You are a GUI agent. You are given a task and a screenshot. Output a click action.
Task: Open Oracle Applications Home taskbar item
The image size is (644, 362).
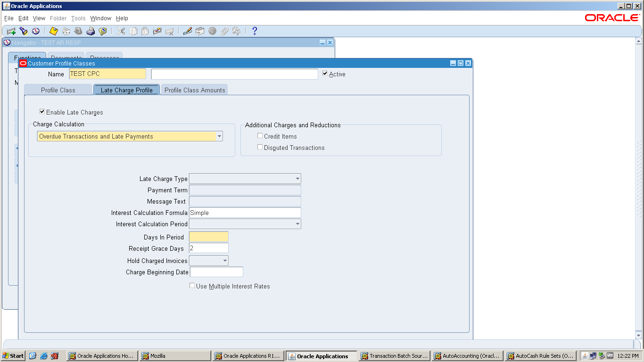(102, 356)
